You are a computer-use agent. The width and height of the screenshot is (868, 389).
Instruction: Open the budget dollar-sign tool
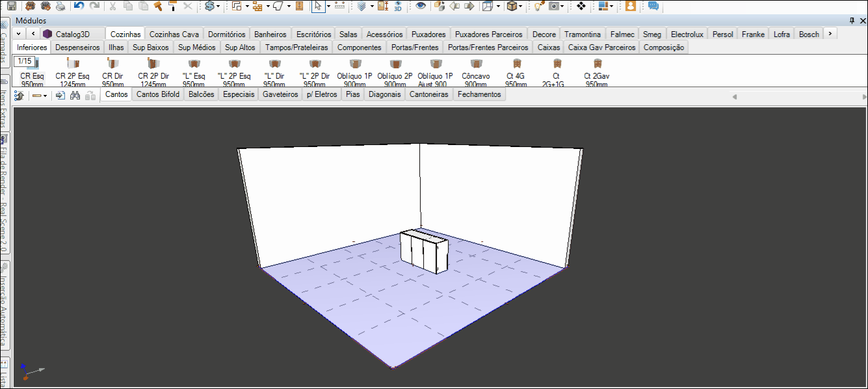209,6
